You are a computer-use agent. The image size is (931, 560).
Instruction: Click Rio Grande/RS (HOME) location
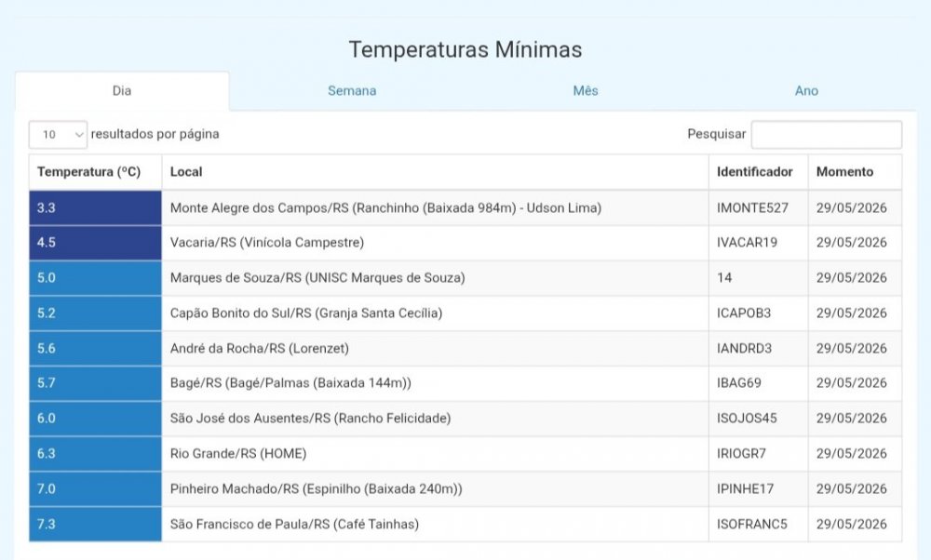coord(238,454)
